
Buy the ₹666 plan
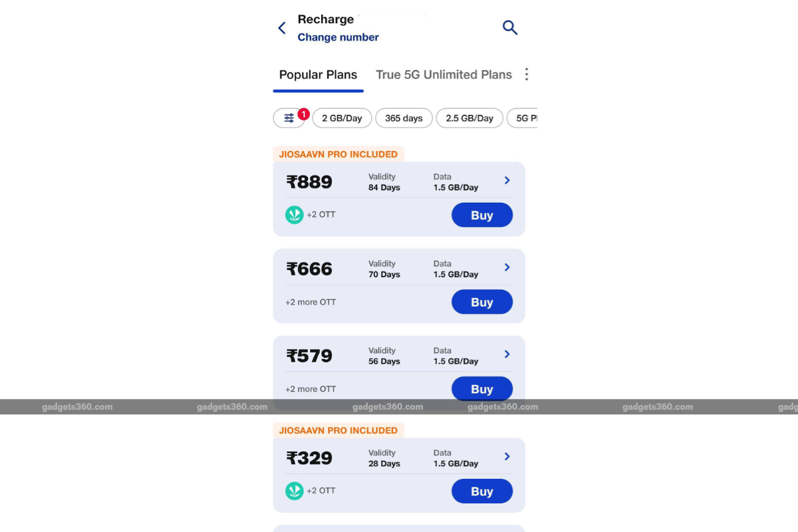(481, 303)
